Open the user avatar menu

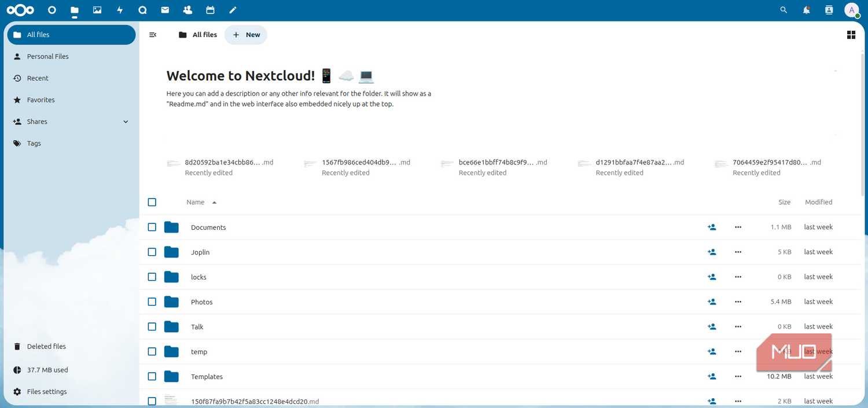852,10
